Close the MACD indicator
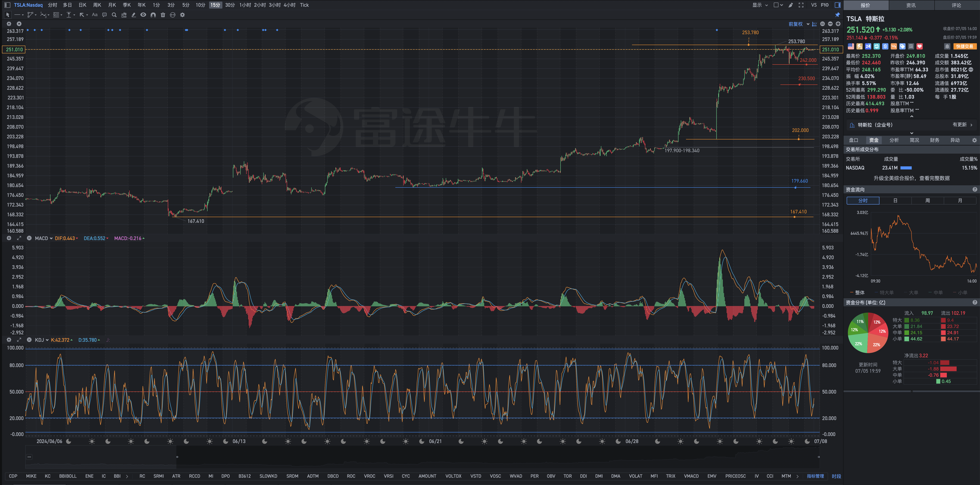The image size is (980, 485). [29, 238]
